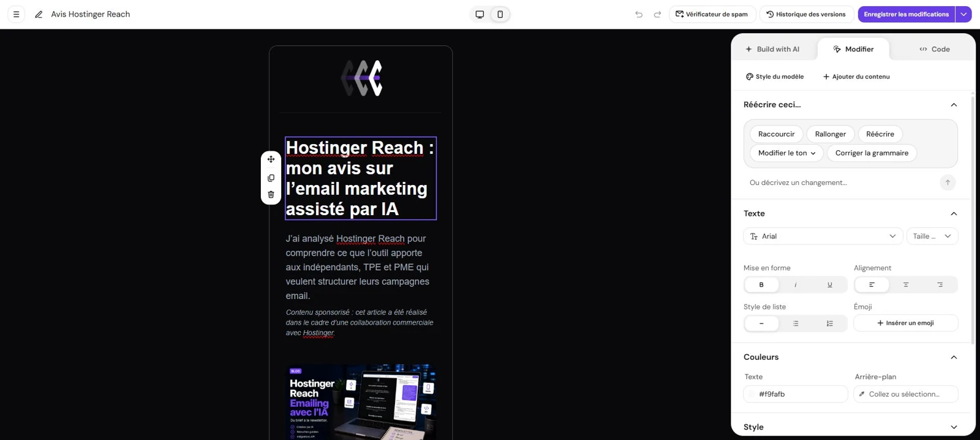Open the Arial font dropdown
Image resolution: width=980 pixels, height=440 pixels.
[823, 236]
